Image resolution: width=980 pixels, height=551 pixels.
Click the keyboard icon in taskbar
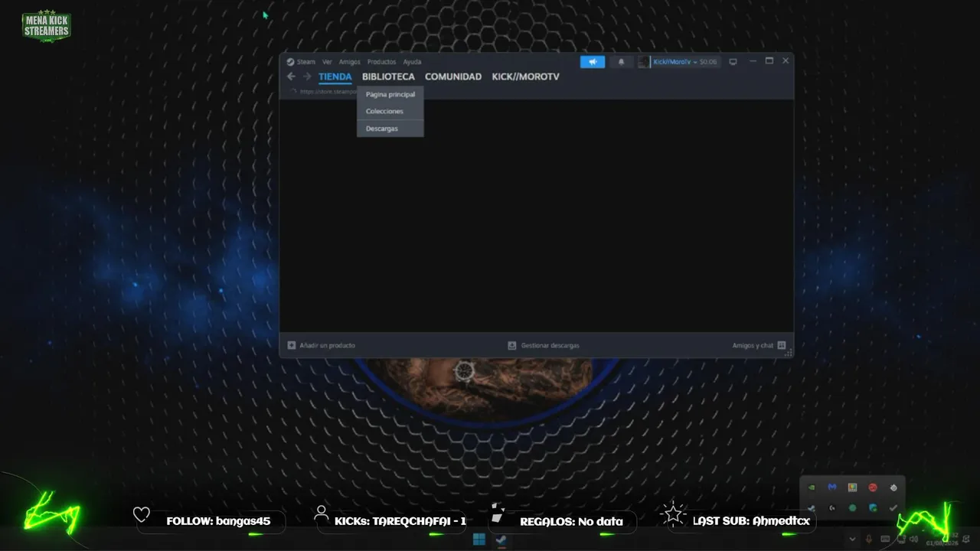pos(885,540)
